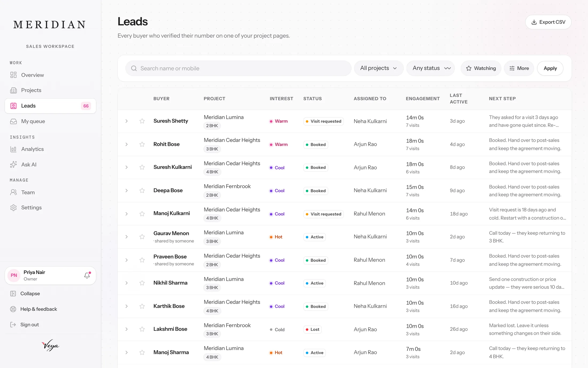Toggle watch star for Deepa Bose
The image size is (588, 368).
142,190
